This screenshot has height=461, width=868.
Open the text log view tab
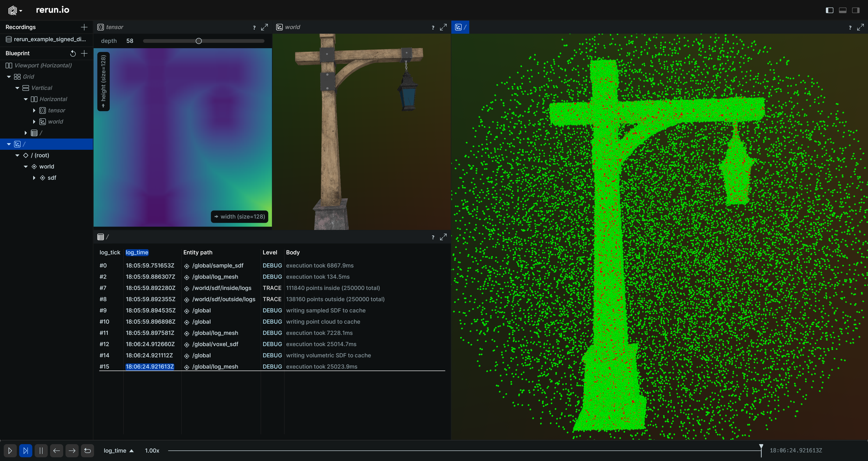click(x=103, y=237)
